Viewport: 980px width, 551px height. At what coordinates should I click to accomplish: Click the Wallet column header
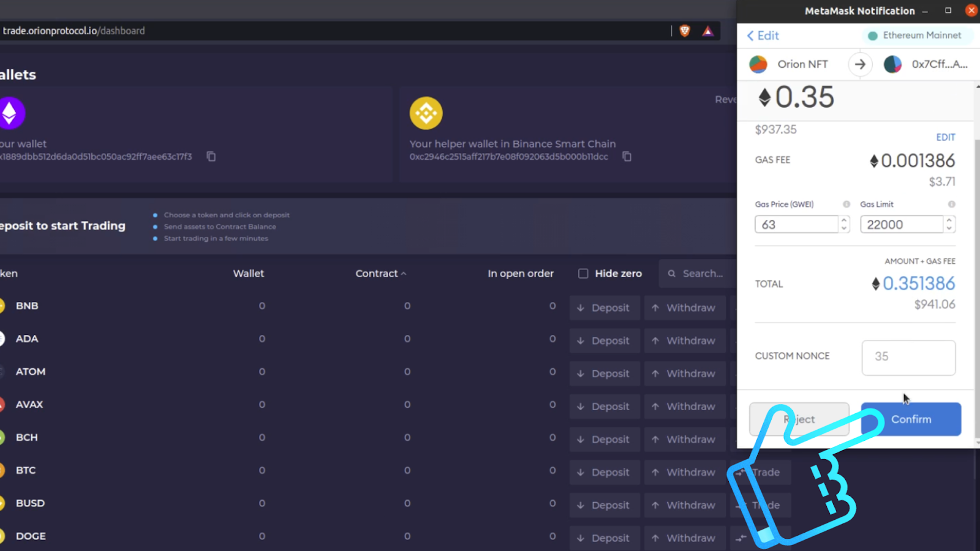[x=248, y=274]
